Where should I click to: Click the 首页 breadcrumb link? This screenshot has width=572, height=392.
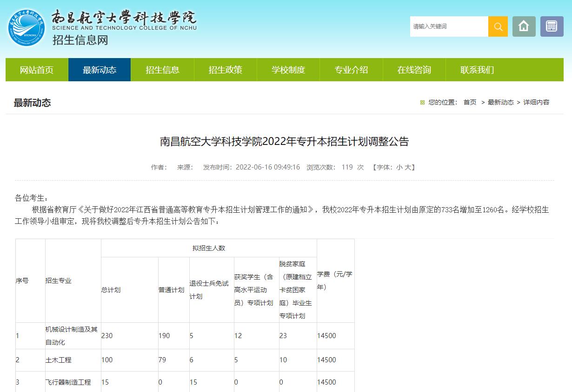(470, 102)
